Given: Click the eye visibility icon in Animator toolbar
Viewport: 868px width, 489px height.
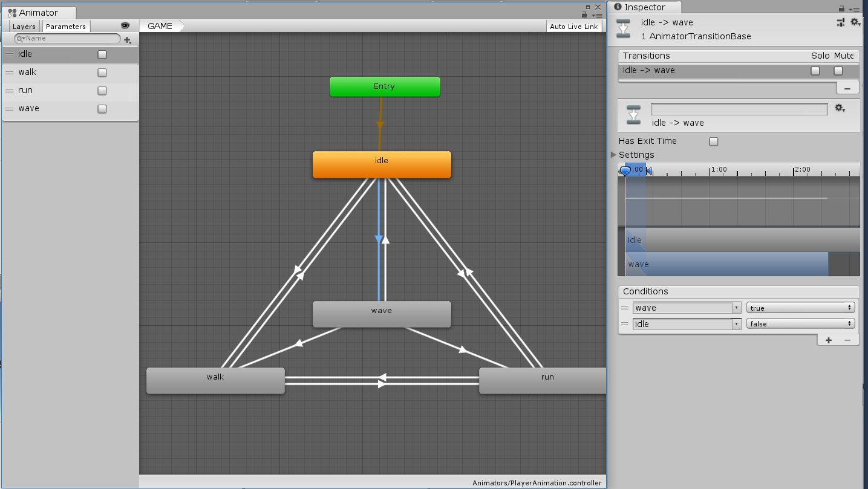Looking at the screenshot, I should point(126,26).
